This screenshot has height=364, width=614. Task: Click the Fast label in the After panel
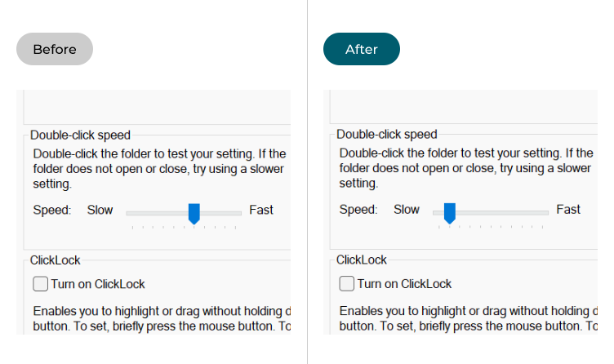[568, 210]
